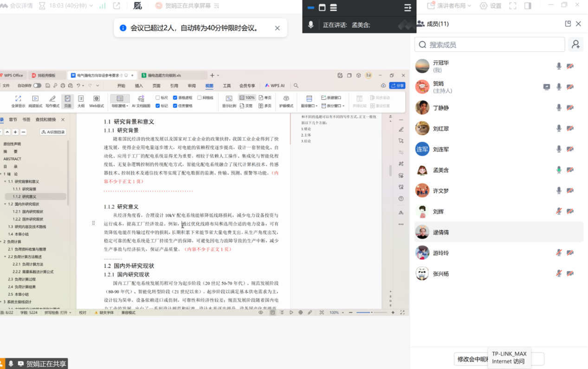Open Web版式 layout view
The width and height of the screenshot is (588, 369).
point(97,99)
